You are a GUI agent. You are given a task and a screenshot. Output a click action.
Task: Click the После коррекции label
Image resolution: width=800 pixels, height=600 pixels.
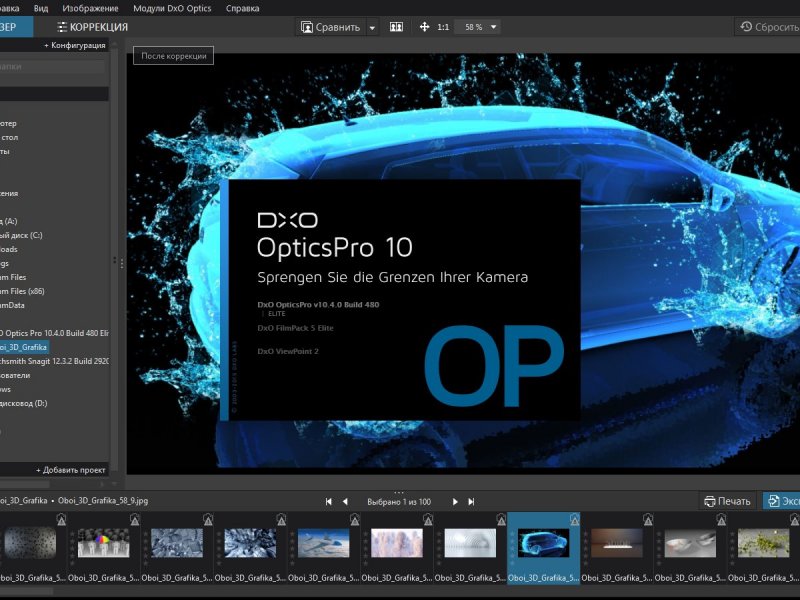[173, 56]
